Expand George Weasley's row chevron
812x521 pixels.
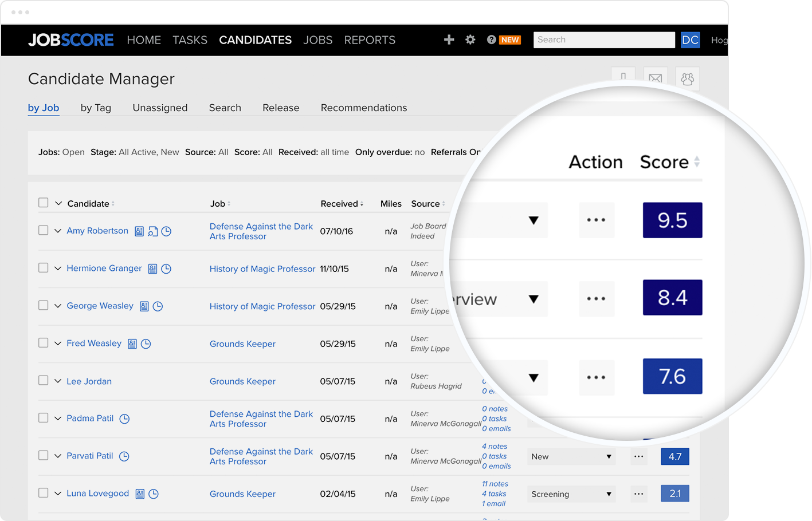[x=58, y=306]
